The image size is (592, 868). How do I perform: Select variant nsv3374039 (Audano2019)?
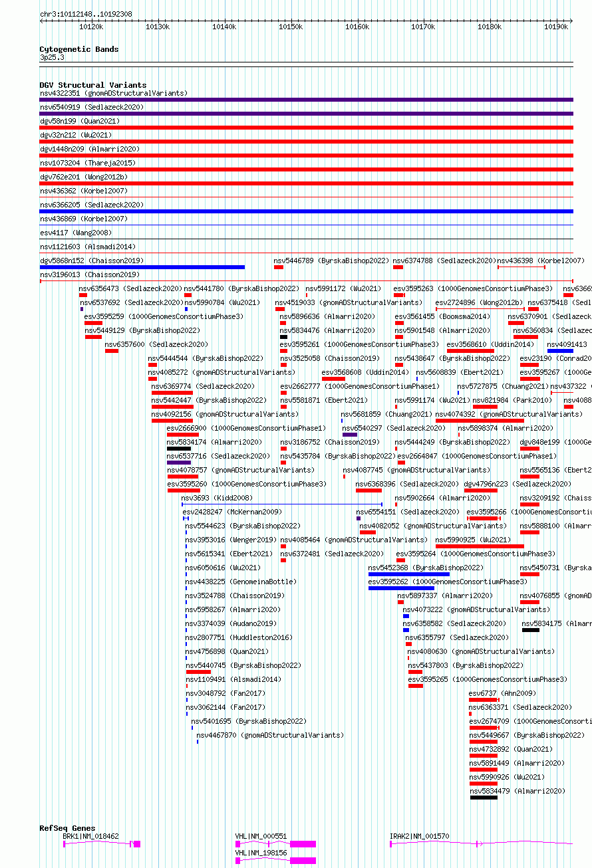click(x=231, y=624)
